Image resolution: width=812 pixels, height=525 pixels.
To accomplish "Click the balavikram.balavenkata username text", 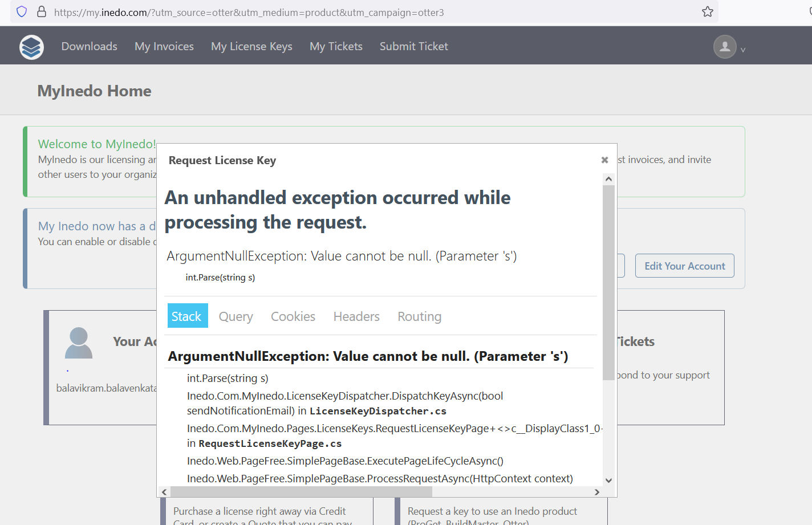I will (x=107, y=388).
